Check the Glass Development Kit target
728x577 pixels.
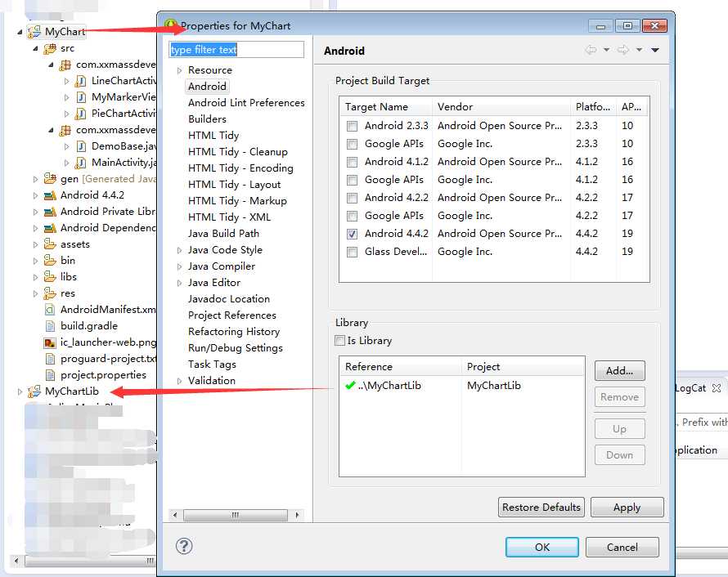[353, 252]
